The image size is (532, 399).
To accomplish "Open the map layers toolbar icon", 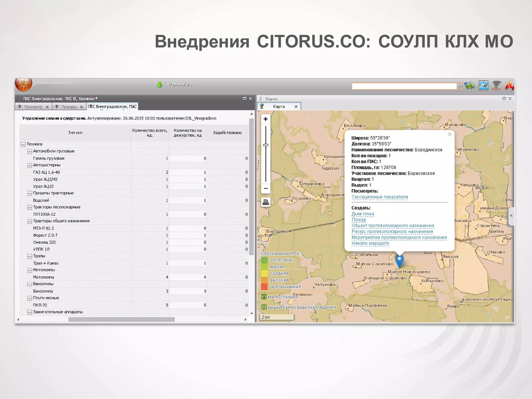I will (x=470, y=85).
